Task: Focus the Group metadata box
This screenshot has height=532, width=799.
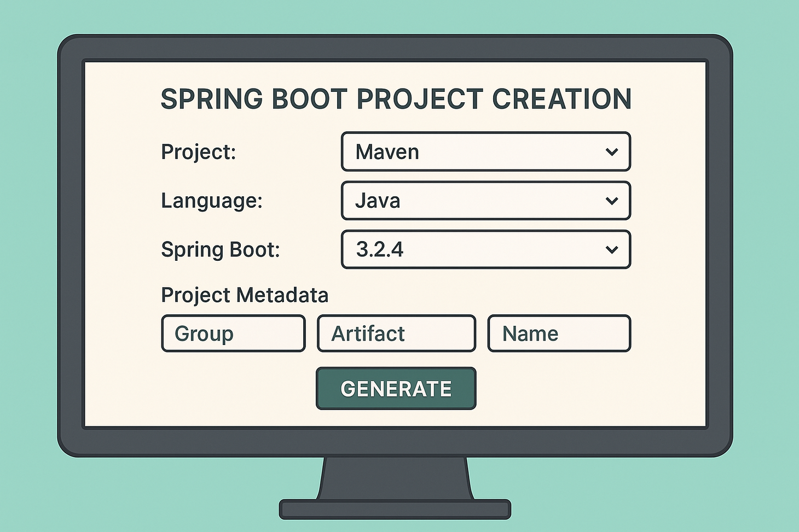Action: [233, 333]
